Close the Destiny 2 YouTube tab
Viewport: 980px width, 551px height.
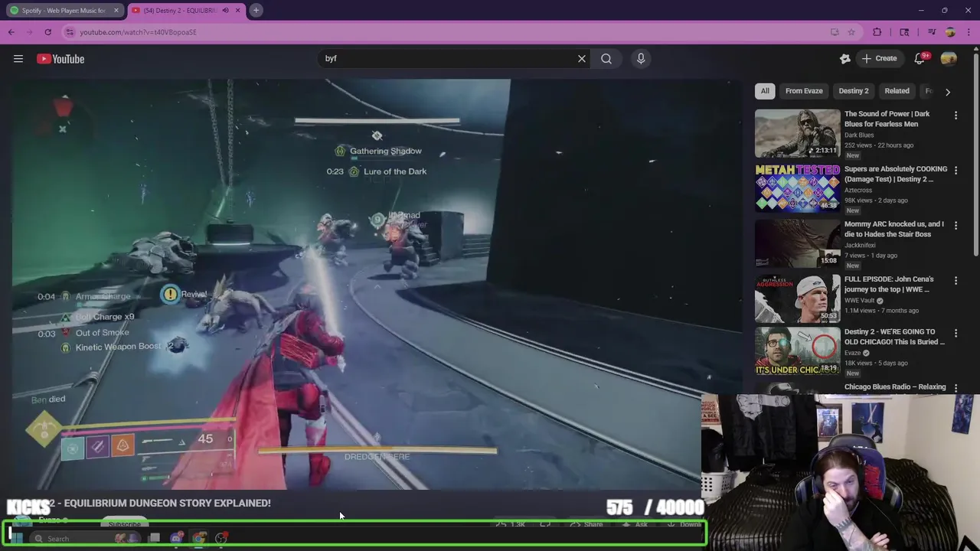pyautogui.click(x=237, y=11)
